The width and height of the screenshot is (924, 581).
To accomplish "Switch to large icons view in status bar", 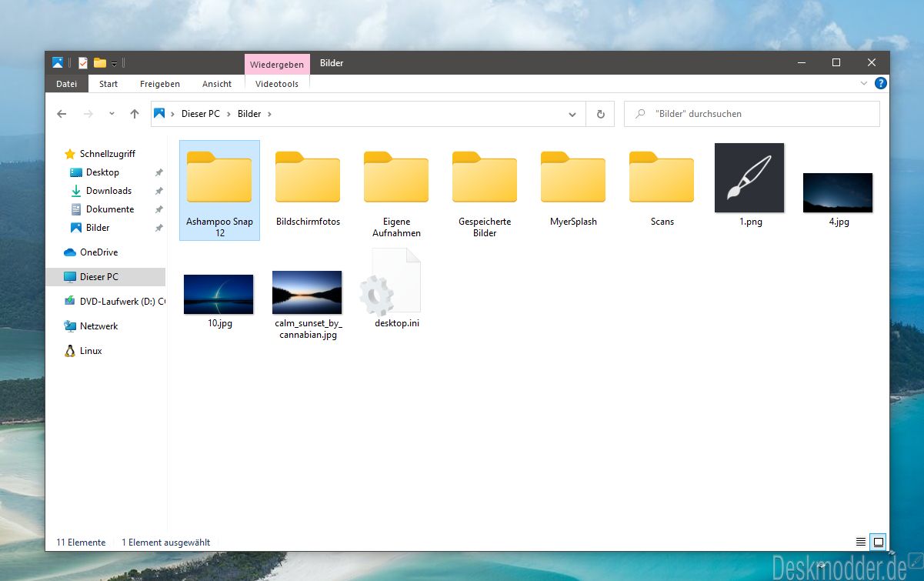I will tap(878, 542).
